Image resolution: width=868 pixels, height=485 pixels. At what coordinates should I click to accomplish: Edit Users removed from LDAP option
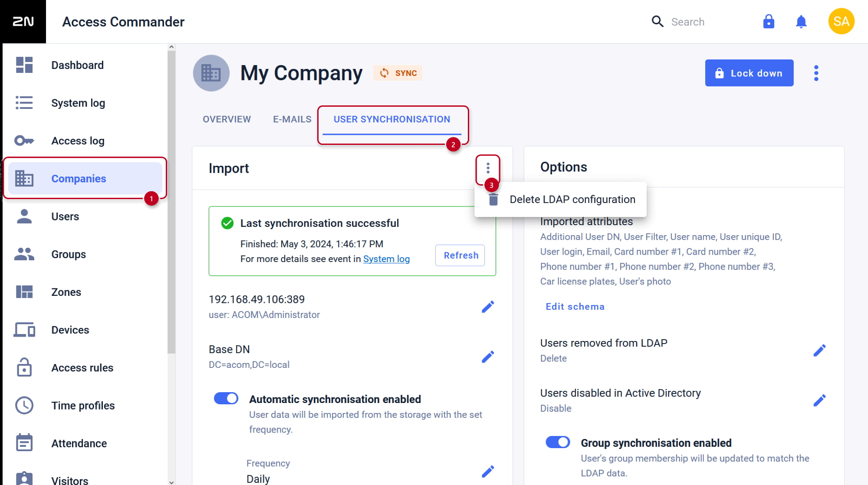(819, 350)
